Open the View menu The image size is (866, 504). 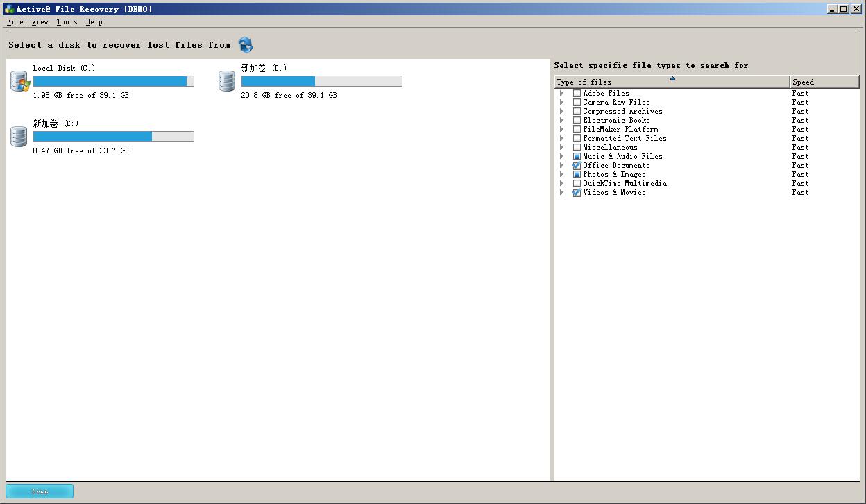pyautogui.click(x=40, y=22)
